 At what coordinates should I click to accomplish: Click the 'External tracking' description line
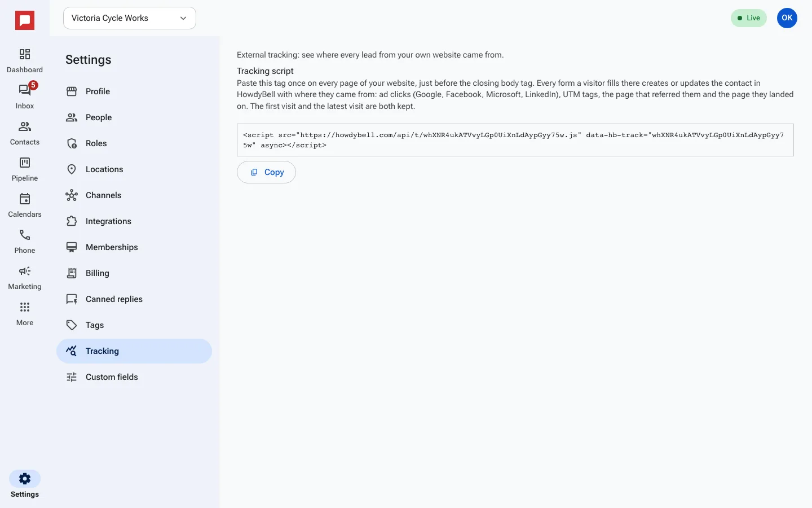370,55
